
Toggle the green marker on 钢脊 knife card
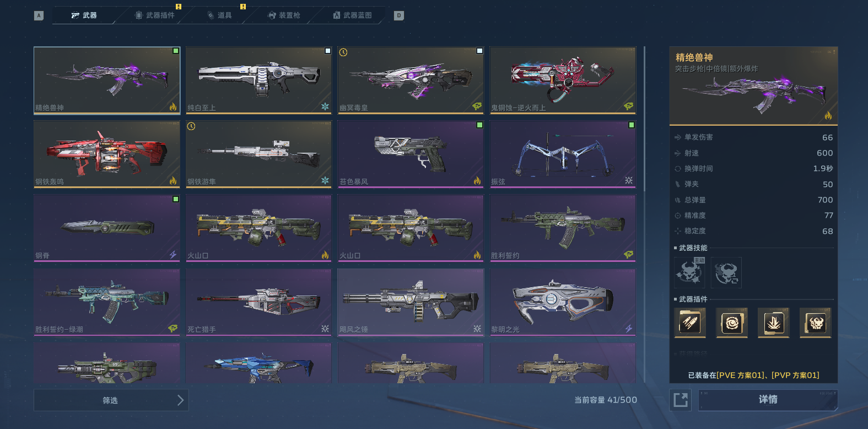(176, 199)
